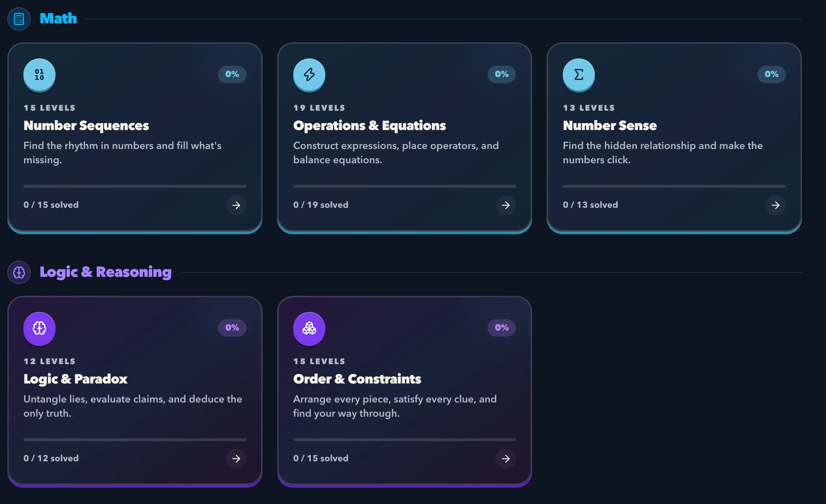Image resolution: width=826 pixels, height=504 pixels.
Task: Open Operations & Equations with its arrow button
Action: click(506, 205)
